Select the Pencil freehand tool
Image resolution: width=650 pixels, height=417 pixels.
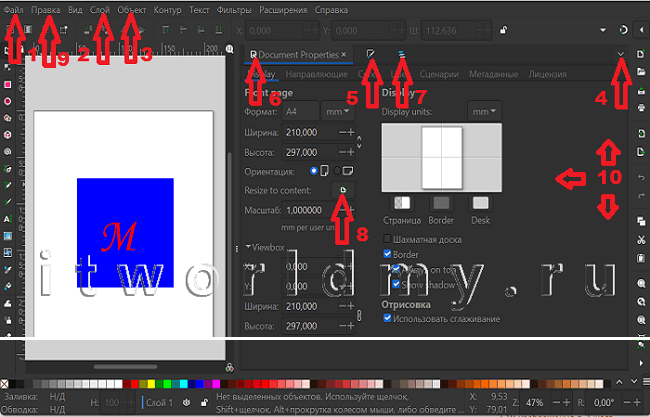tap(7, 185)
